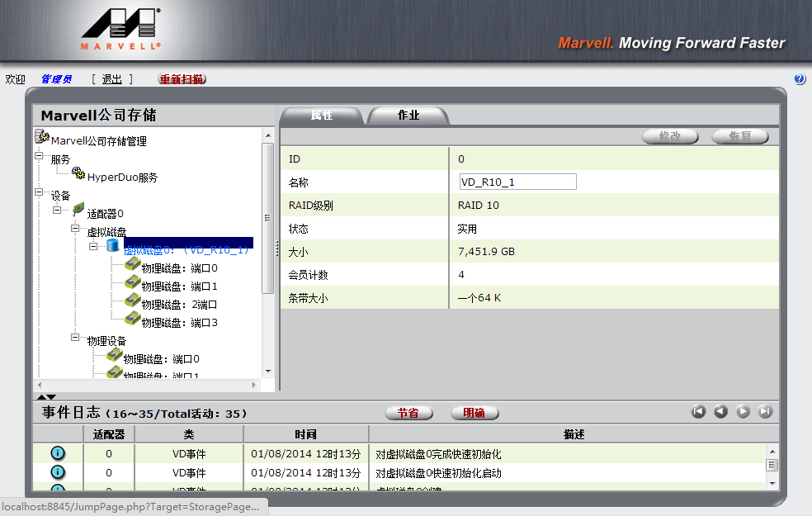The width and height of the screenshot is (812, 516).
Task: Click the Marvell logo in the header
Action: click(x=120, y=29)
